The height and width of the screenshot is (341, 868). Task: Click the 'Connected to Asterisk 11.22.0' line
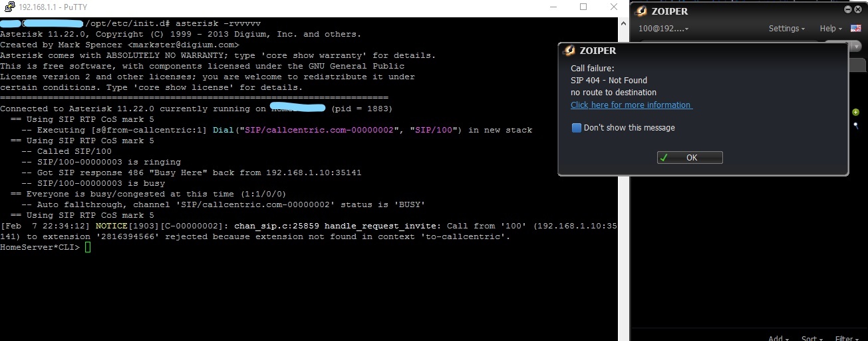(196, 109)
